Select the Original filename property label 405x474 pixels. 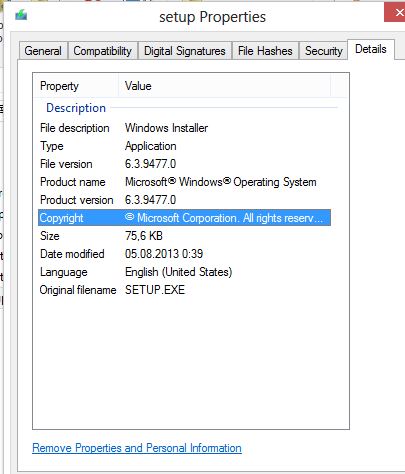[78, 290]
